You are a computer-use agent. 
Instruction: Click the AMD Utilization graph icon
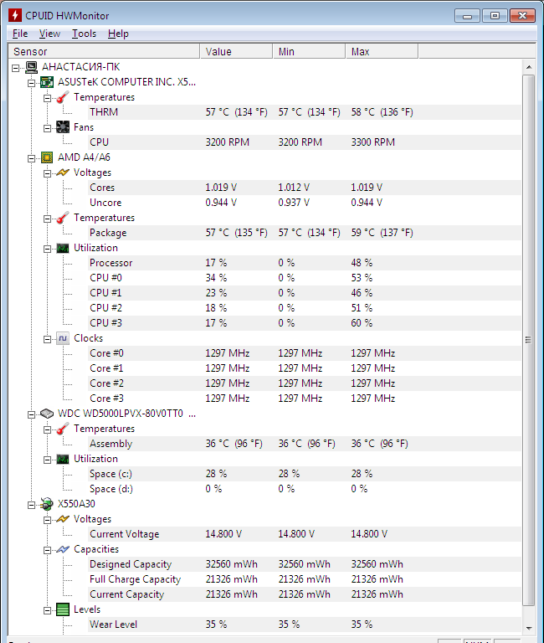[x=63, y=248]
